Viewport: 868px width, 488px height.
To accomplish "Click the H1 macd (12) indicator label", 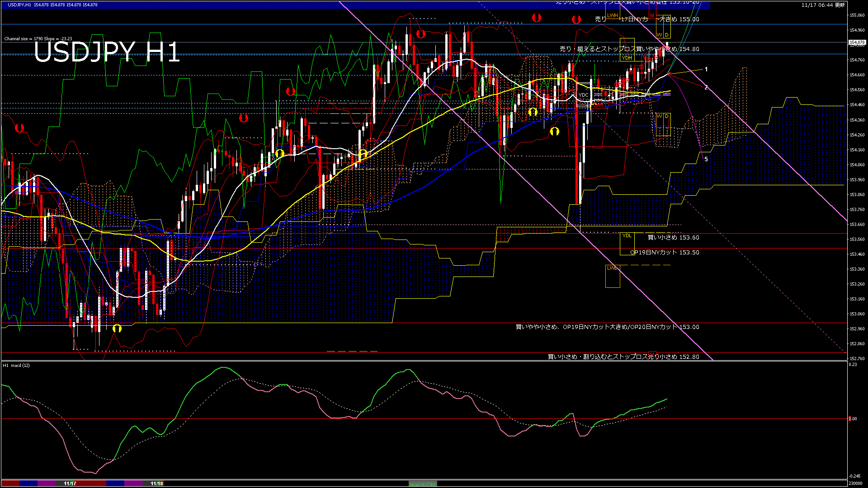I will tap(16, 365).
